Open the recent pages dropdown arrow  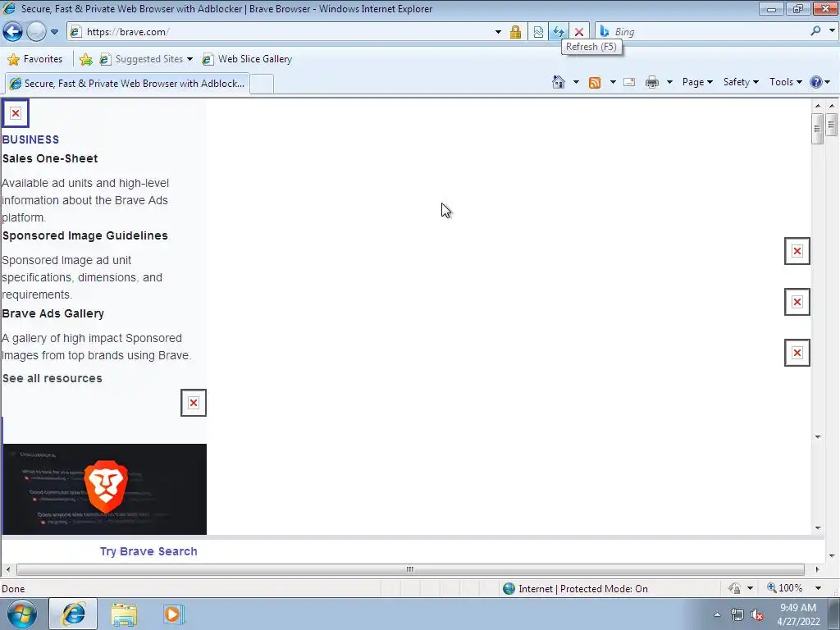[x=54, y=32]
